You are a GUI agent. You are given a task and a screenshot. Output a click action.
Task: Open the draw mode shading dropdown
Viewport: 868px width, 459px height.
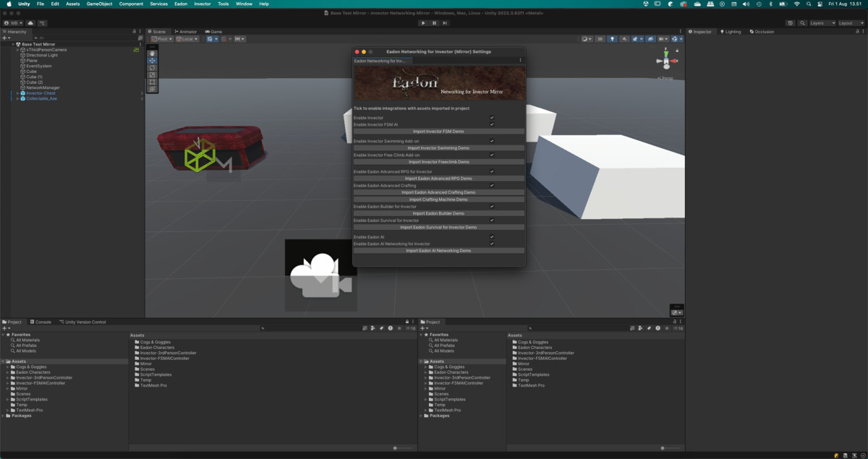586,39
